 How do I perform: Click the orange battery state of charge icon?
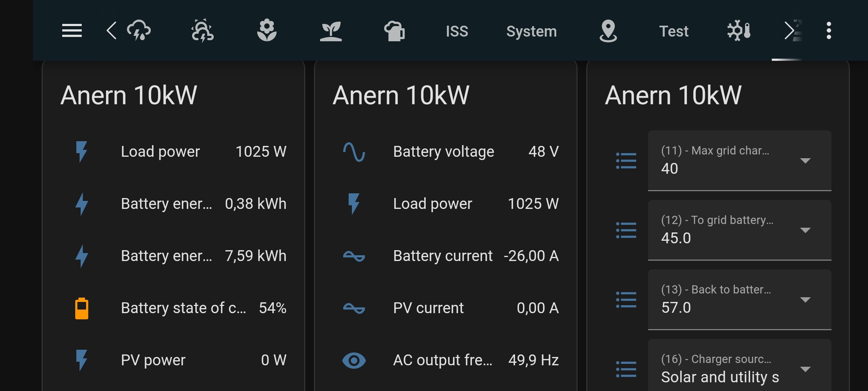pyautogui.click(x=82, y=308)
